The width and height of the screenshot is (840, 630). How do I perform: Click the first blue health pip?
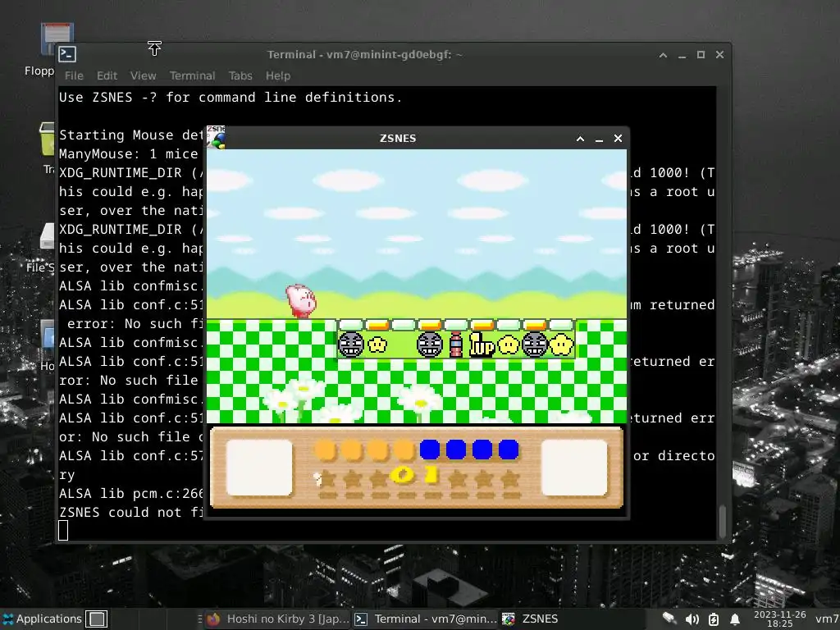[x=430, y=450]
